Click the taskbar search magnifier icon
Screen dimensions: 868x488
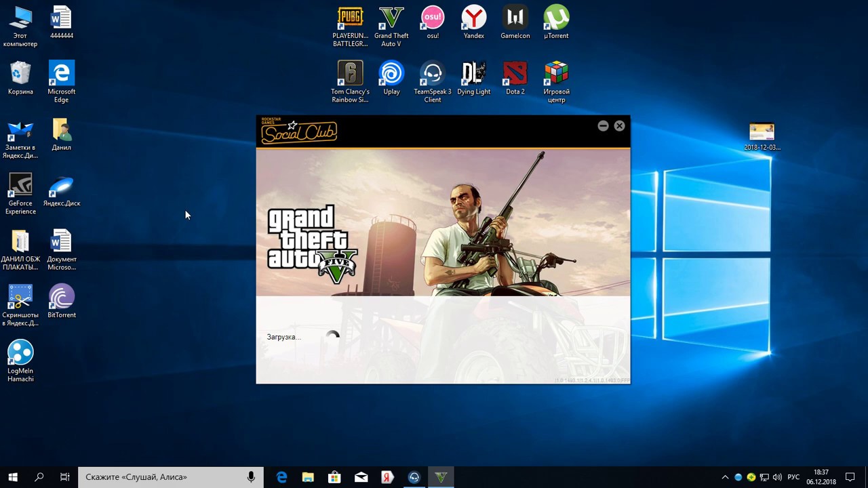coord(39,477)
